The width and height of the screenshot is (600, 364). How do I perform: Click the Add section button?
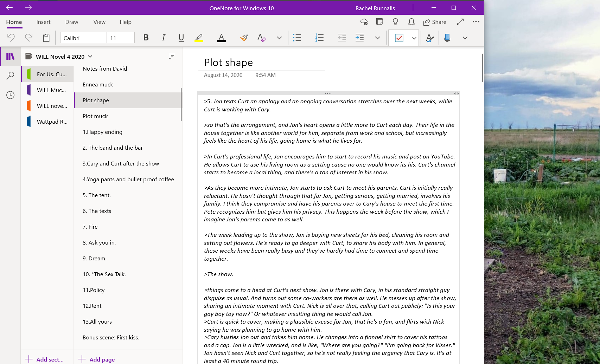coord(45,359)
